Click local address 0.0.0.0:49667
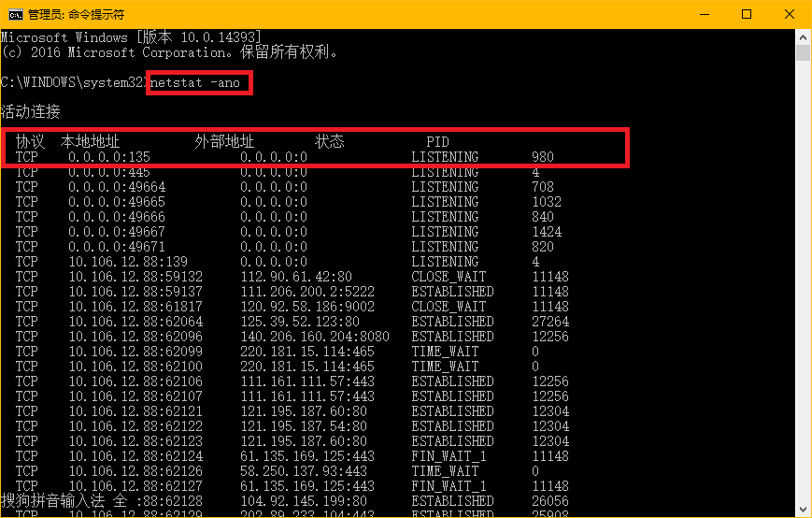The height and width of the screenshot is (518, 812). (117, 232)
